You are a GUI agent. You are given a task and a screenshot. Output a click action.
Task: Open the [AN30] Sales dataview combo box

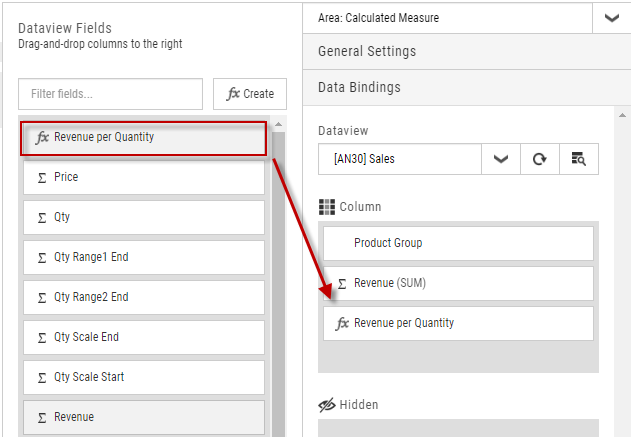click(400, 159)
